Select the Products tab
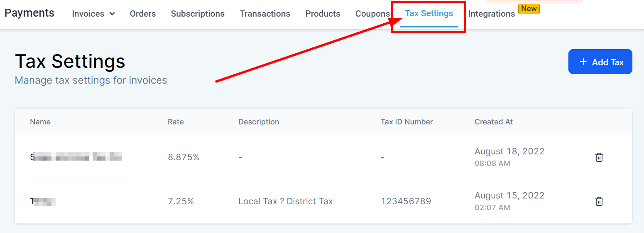 point(323,14)
